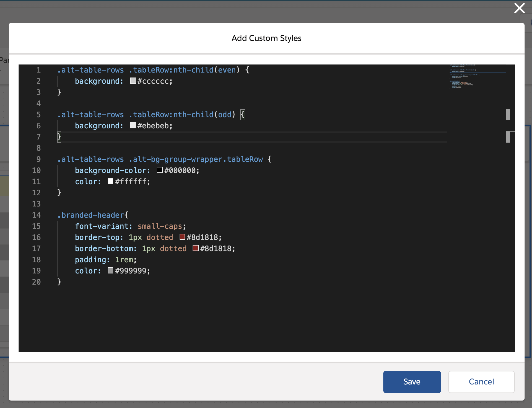
Task: Click the padding: 1rem declaration
Action: [106, 260]
